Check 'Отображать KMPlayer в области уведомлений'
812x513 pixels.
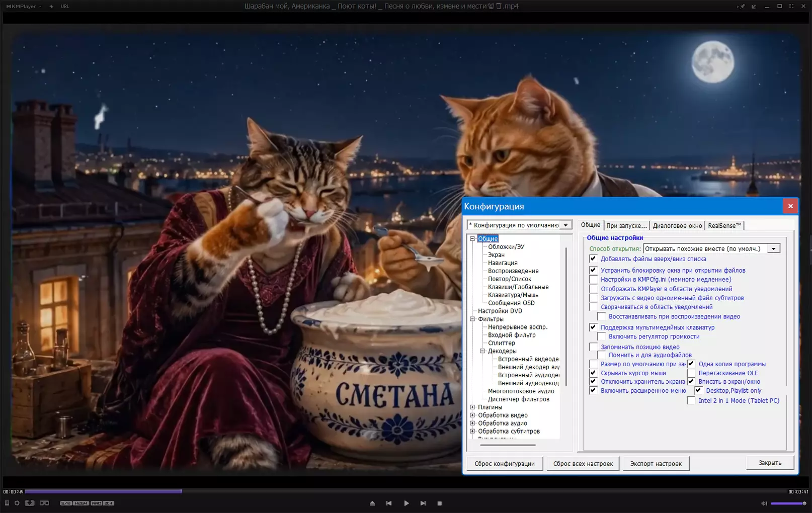593,289
